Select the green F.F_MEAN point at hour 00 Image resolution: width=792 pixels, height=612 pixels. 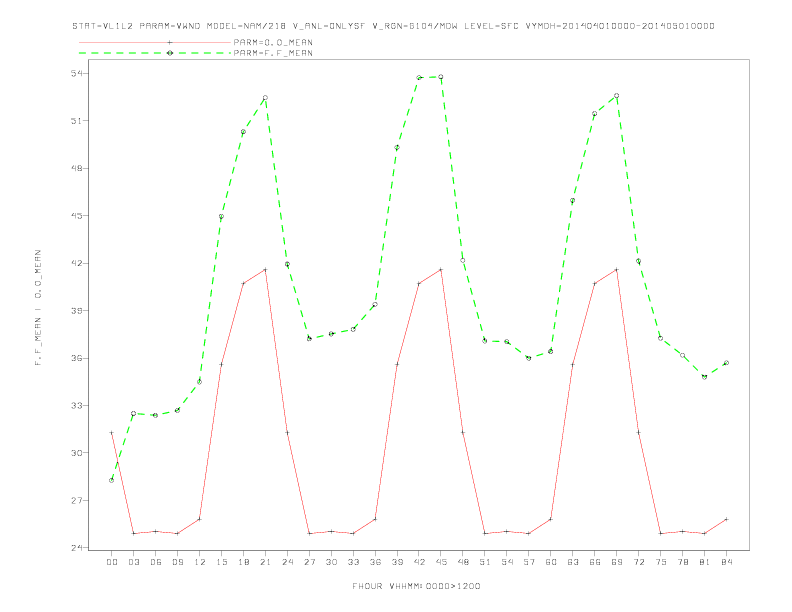(x=112, y=480)
